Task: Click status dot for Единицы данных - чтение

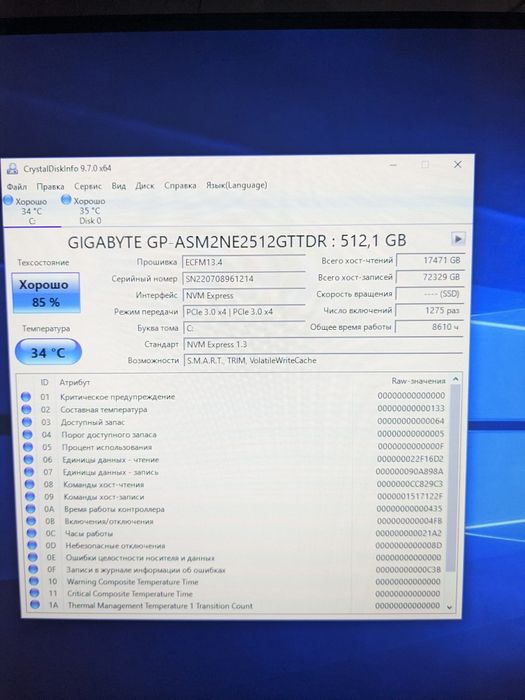Action: pyautogui.click(x=28, y=459)
